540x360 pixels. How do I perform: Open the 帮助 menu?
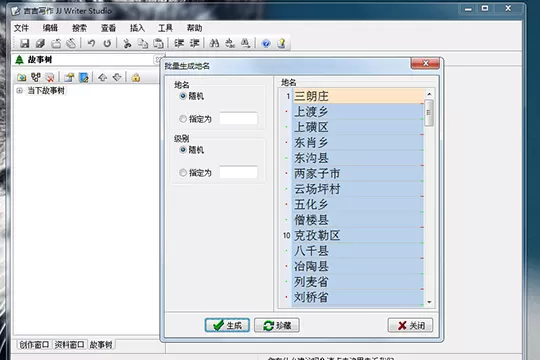[x=194, y=28]
